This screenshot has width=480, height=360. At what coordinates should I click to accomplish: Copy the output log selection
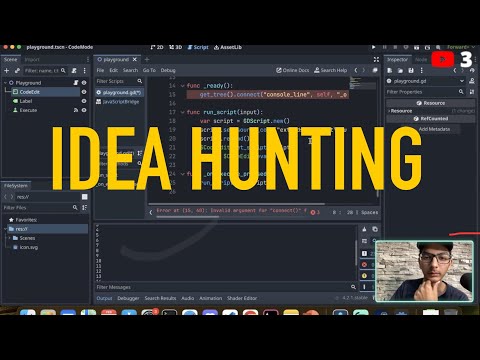[375, 229]
